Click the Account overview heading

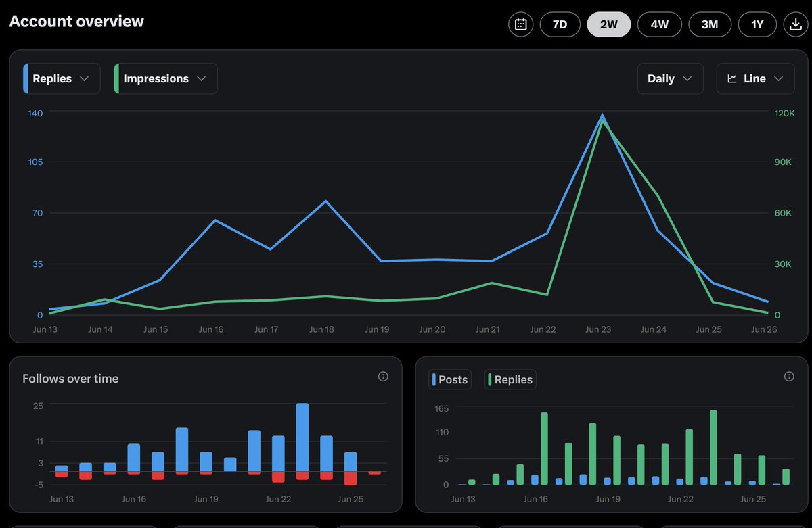(x=76, y=21)
